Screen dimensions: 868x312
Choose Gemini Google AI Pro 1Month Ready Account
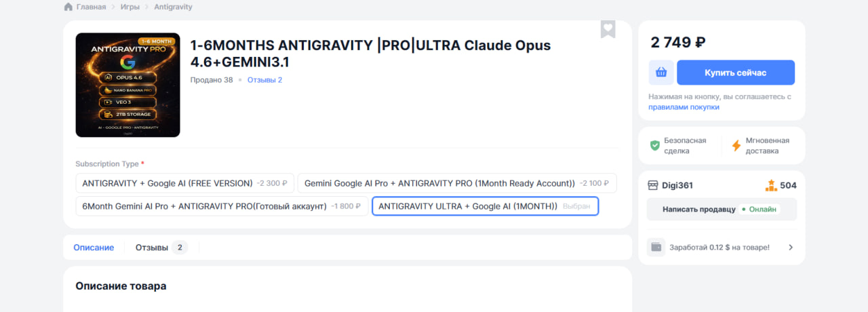click(457, 183)
